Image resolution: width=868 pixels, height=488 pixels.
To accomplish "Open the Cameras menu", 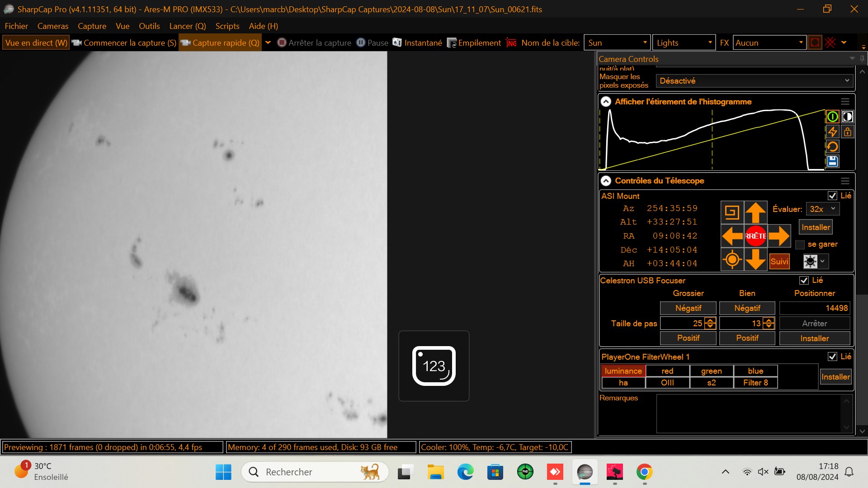I will click(53, 26).
